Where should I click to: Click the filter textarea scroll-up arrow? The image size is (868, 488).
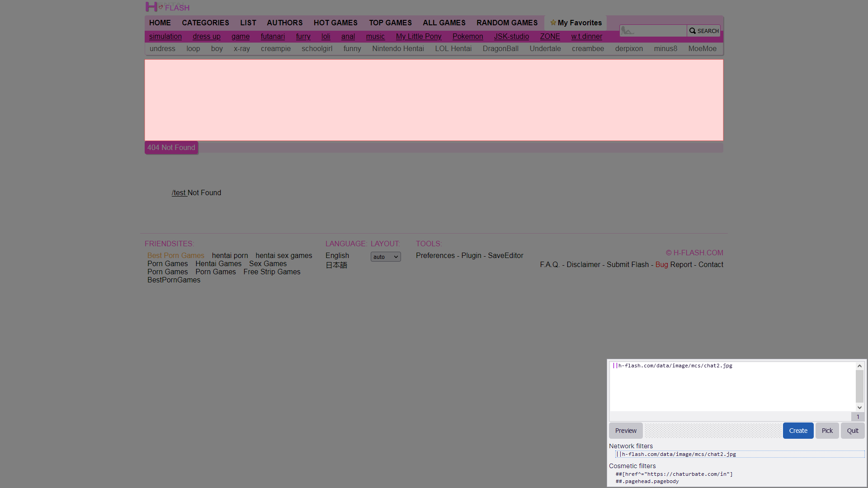point(859,366)
